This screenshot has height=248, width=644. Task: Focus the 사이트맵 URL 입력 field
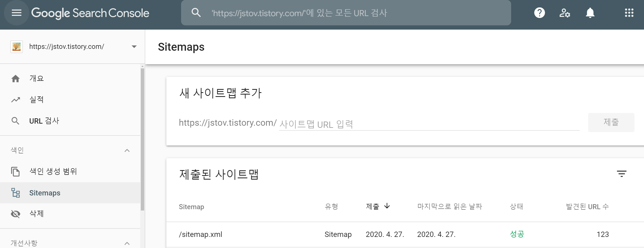coord(429,124)
